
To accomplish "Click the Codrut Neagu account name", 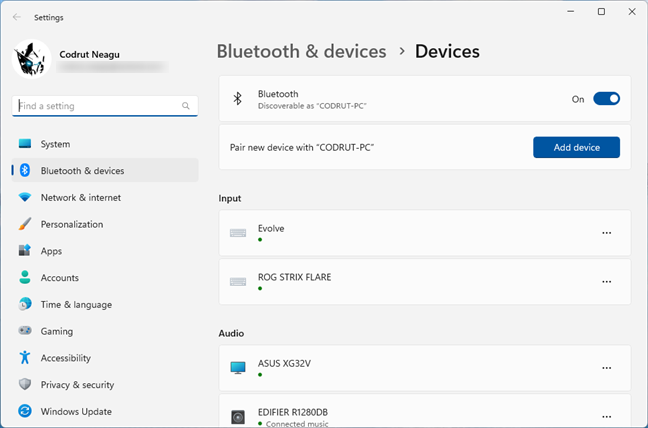I will click(89, 55).
